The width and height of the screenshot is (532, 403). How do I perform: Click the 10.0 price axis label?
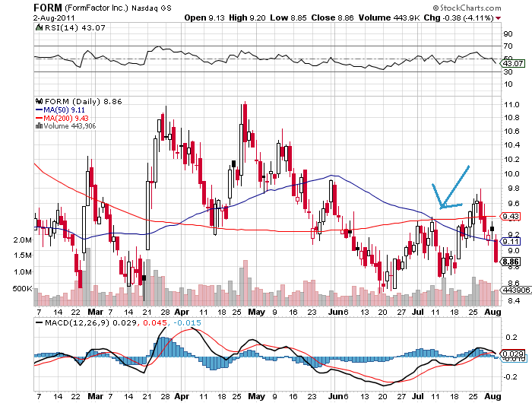(511, 174)
